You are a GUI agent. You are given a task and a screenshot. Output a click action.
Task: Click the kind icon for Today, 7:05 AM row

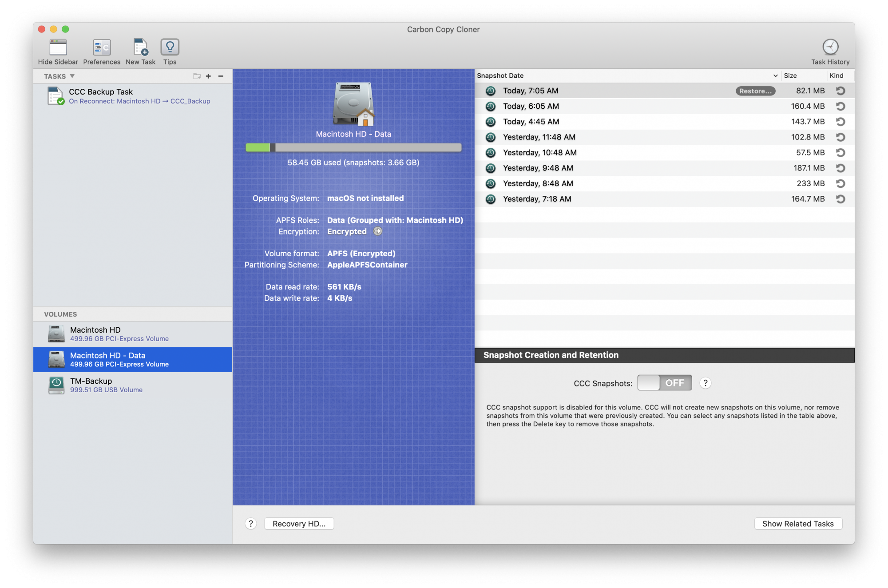840,91
